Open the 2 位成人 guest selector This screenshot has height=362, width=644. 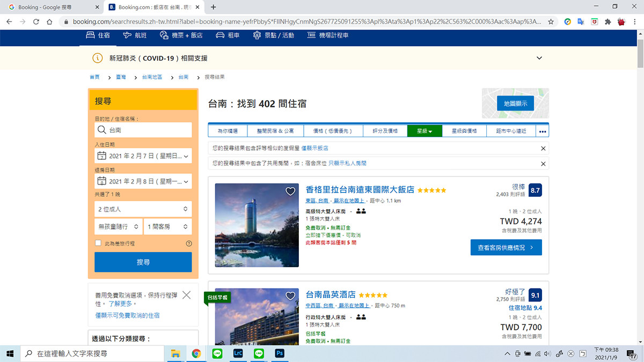coord(143,209)
